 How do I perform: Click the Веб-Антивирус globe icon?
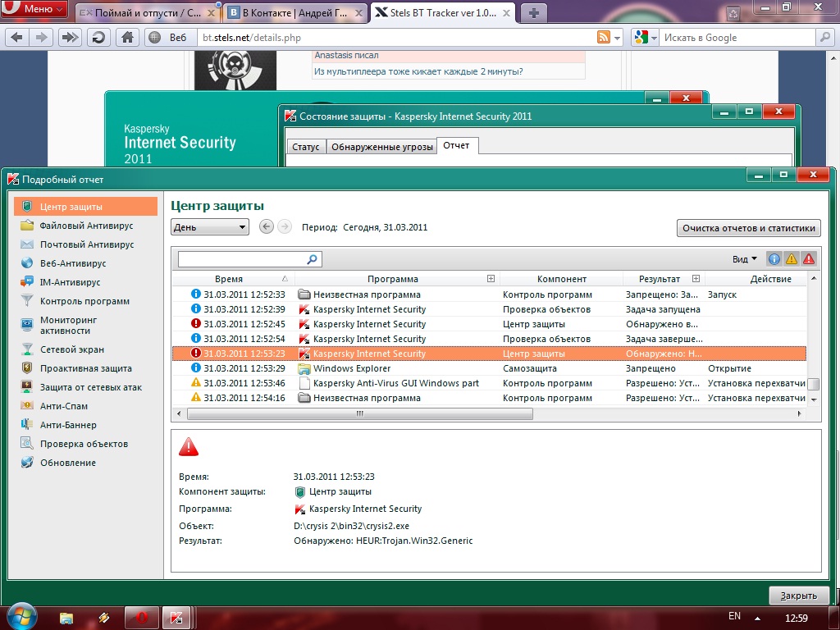(x=27, y=263)
